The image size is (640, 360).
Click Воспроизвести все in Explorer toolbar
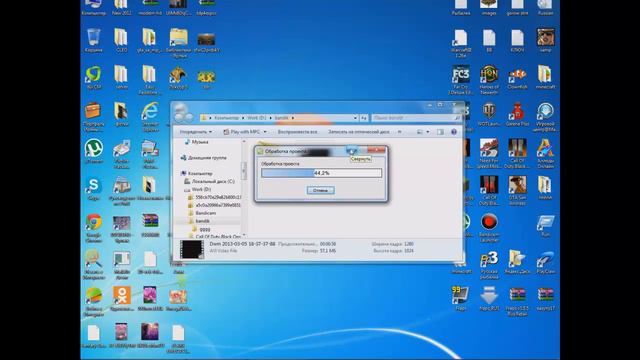click(297, 132)
